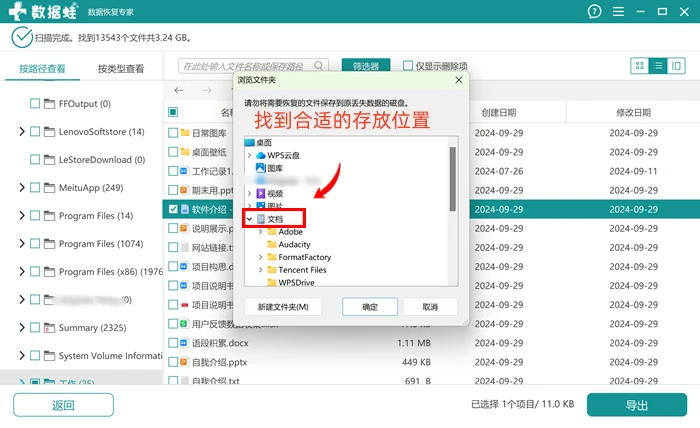This screenshot has height=428, width=700.
Task: Go back with the left arrow
Action: [x=179, y=91]
